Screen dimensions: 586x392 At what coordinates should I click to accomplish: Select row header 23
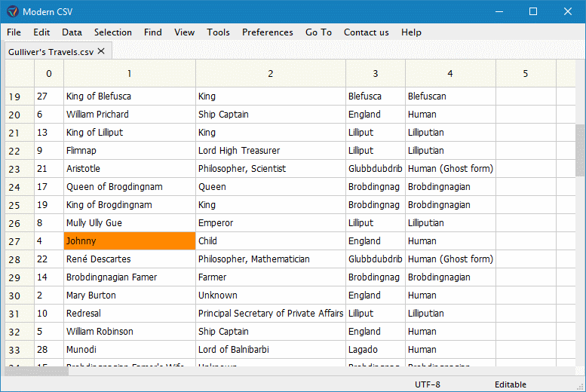(20, 169)
